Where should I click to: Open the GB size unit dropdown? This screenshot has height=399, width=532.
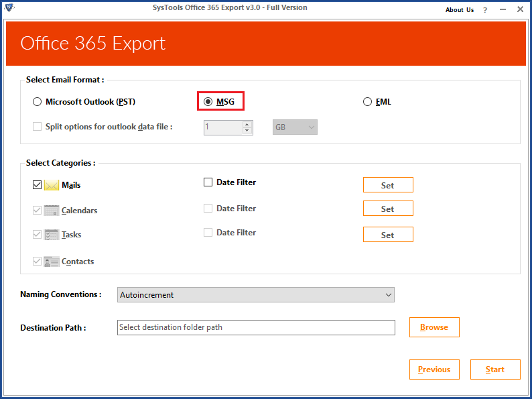(x=295, y=127)
